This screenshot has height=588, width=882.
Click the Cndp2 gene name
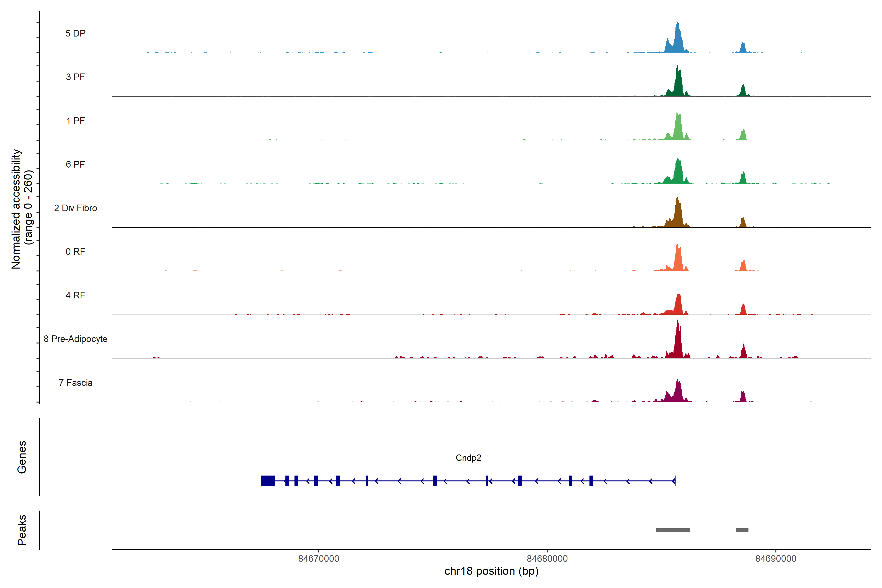[468, 458]
